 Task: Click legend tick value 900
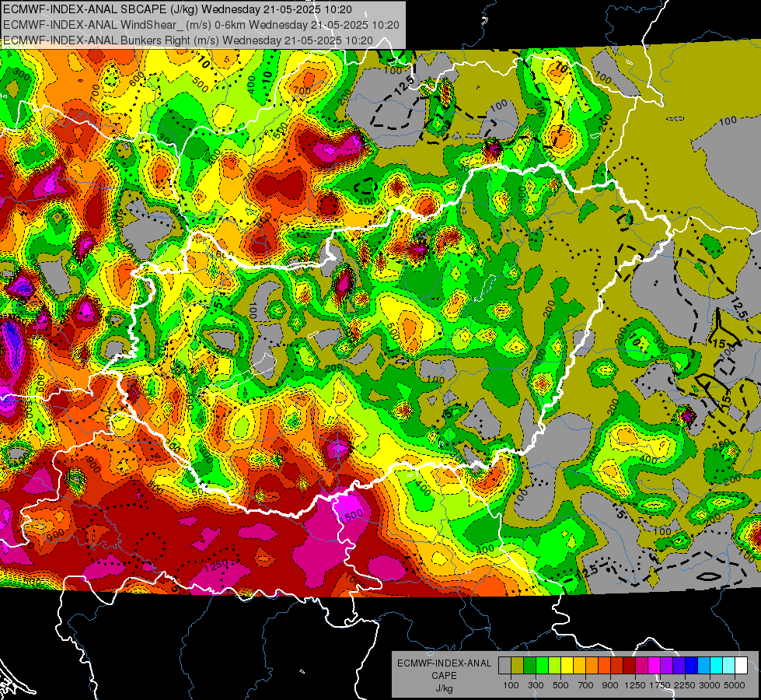tap(610, 685)
